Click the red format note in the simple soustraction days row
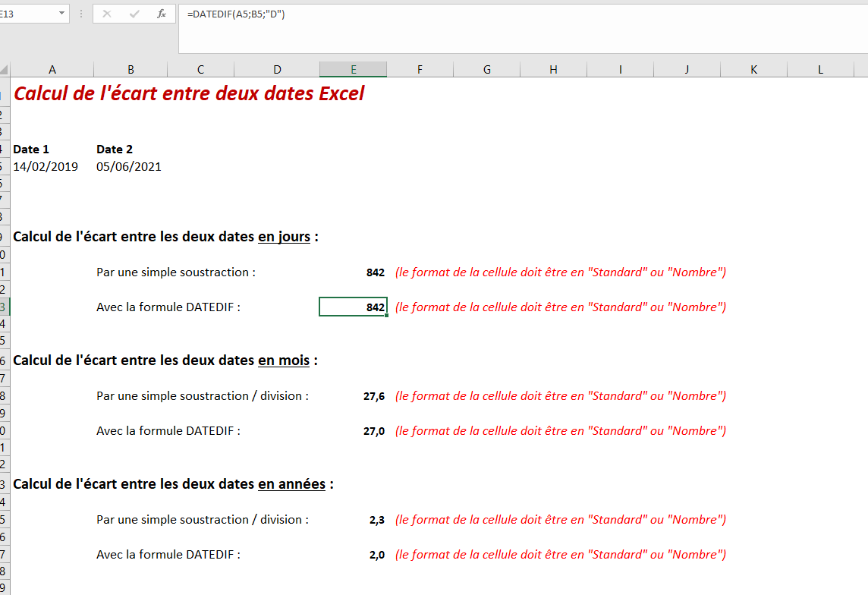This screenshot has height=595, width=868. tap(560, 272)
